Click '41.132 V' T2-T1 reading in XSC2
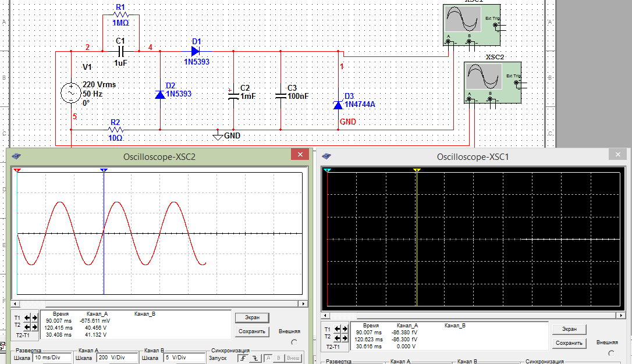 click(95, 334)
